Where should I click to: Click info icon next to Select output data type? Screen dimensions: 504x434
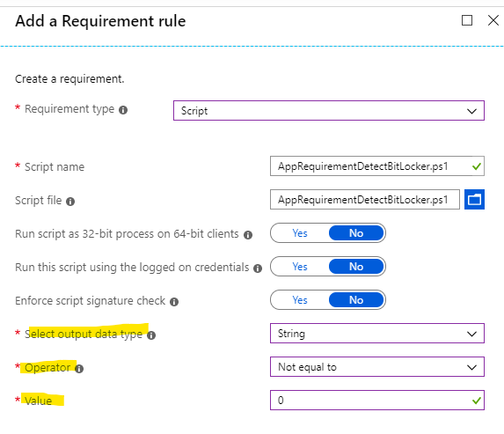pyautogui.click(x=151, y=335)
